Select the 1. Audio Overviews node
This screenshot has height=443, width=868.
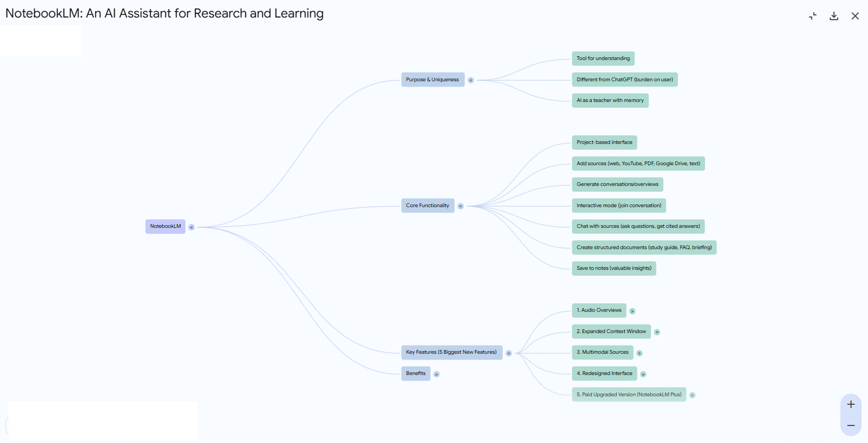click(x=599, y=310)
